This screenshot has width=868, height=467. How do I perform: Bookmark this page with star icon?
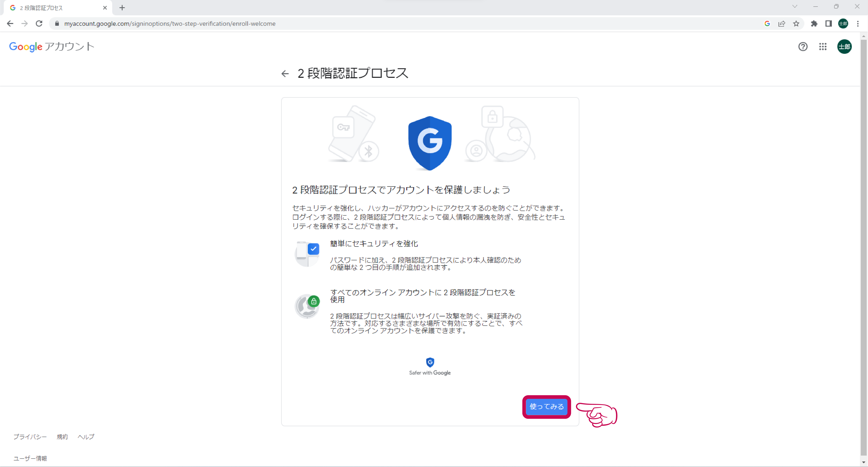click(x=796, y=24)
